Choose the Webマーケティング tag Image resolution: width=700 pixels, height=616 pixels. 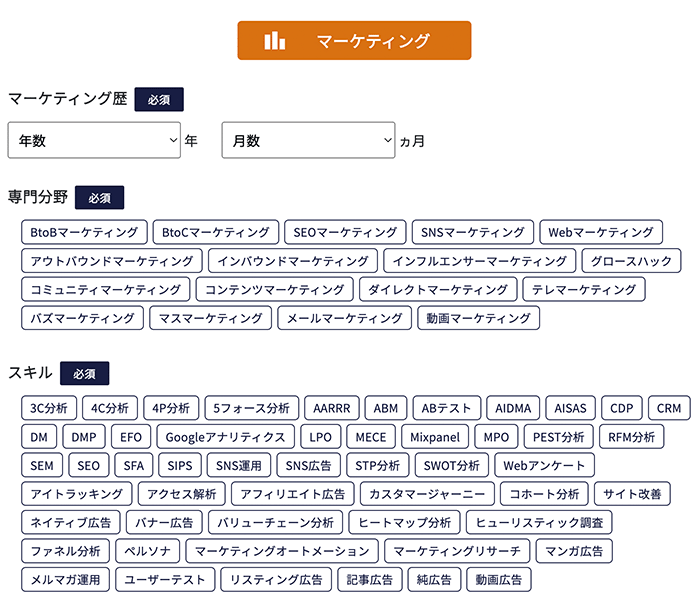tap(601, 232)
